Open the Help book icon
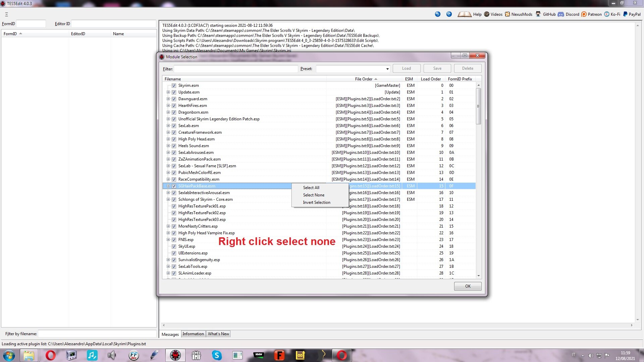The width and height of the screenshot is (644, 362). pos(464,14)
